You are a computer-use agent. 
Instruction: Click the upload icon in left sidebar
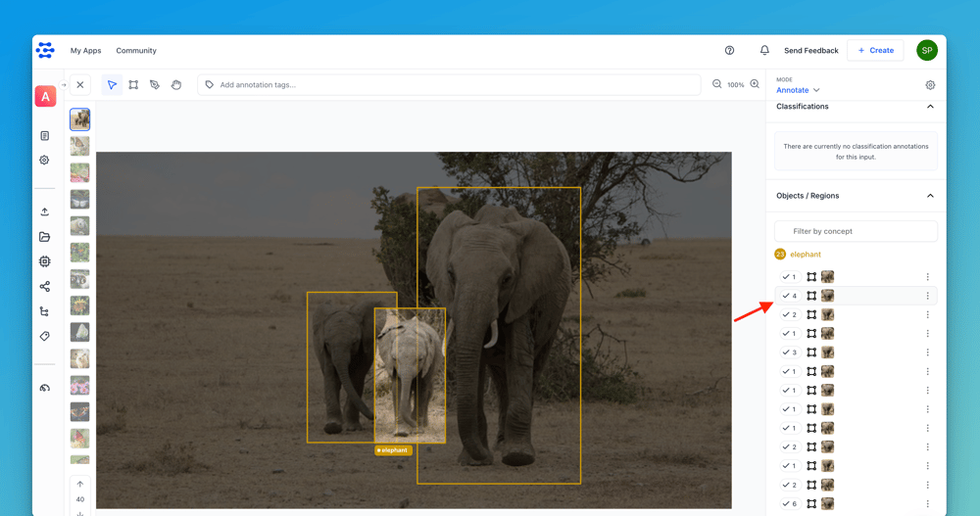(44, 211)
